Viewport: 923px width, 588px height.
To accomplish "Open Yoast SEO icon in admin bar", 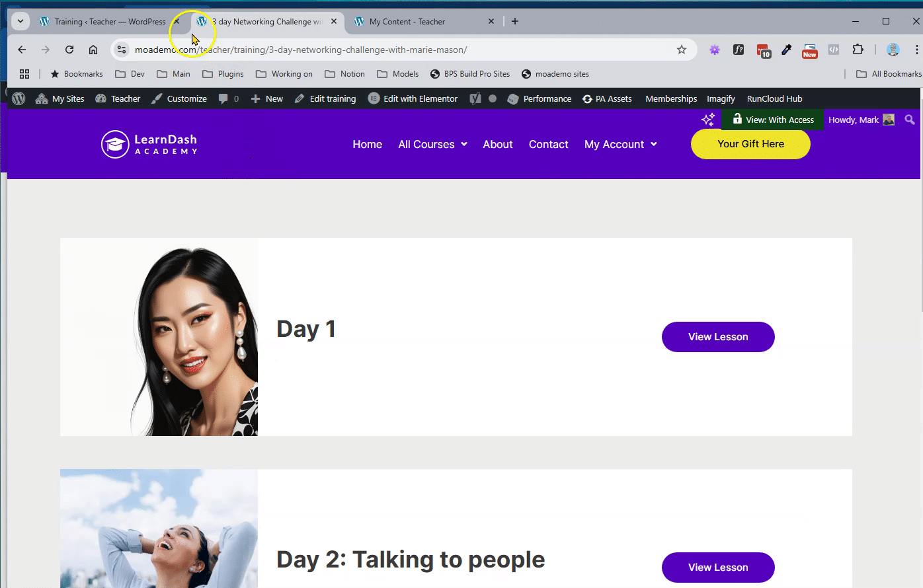I will [475, 98].
